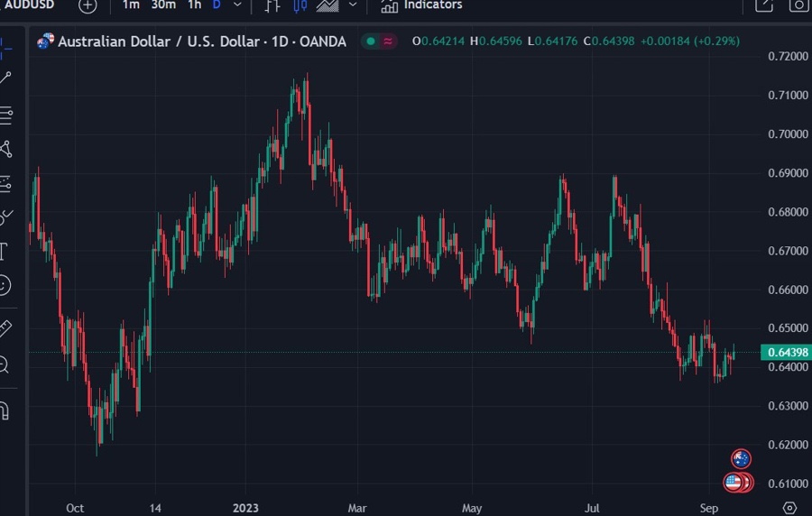Open the emoji icons tool
The width and height of the screenshot is (812, 516).
(x=5, y=285)
